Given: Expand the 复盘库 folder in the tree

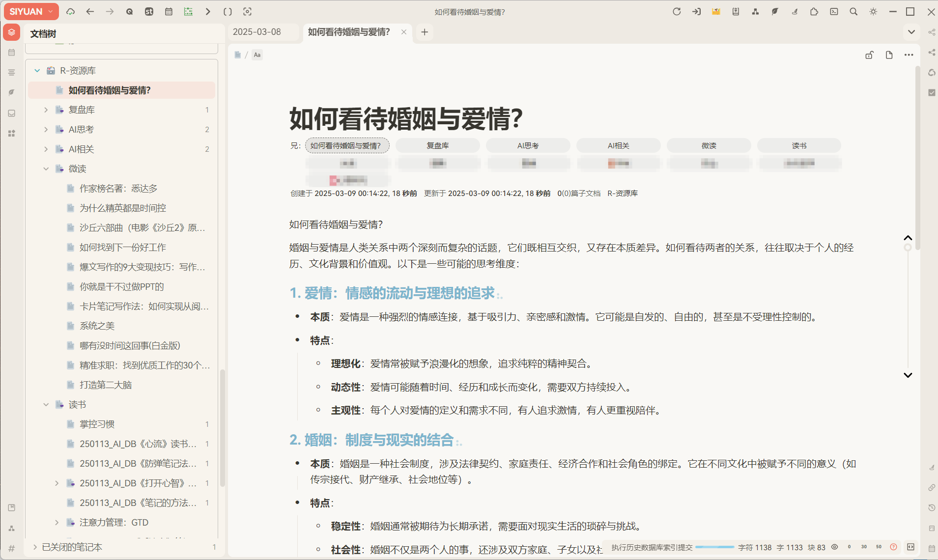Looking at the screenshot, I should pos(46,110).
